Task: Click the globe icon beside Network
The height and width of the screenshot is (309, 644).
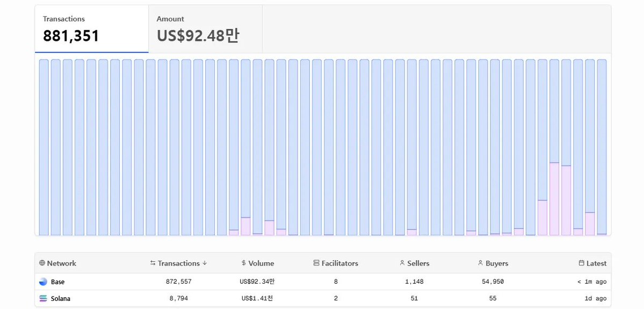Action: tap(42, 263)
